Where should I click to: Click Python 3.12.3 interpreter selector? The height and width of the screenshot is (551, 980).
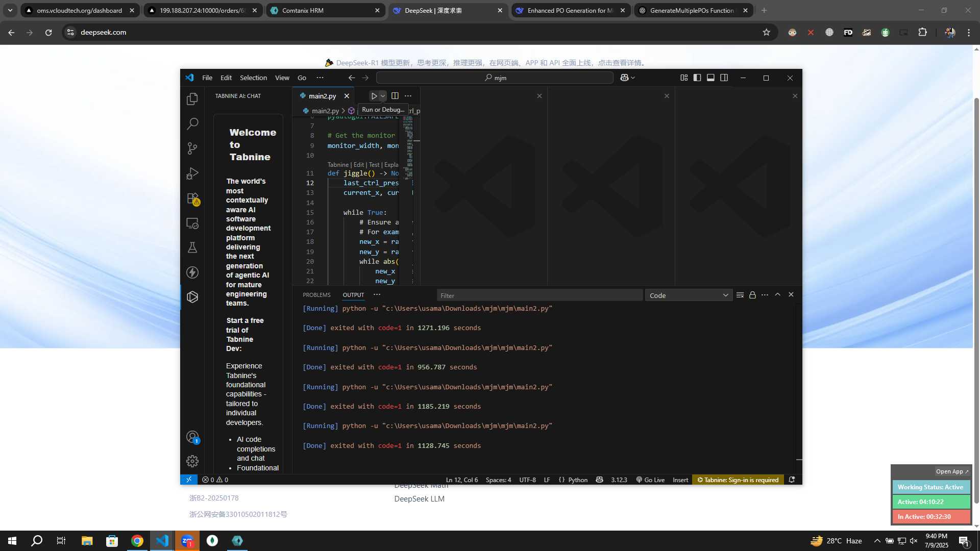coord(619,480)
